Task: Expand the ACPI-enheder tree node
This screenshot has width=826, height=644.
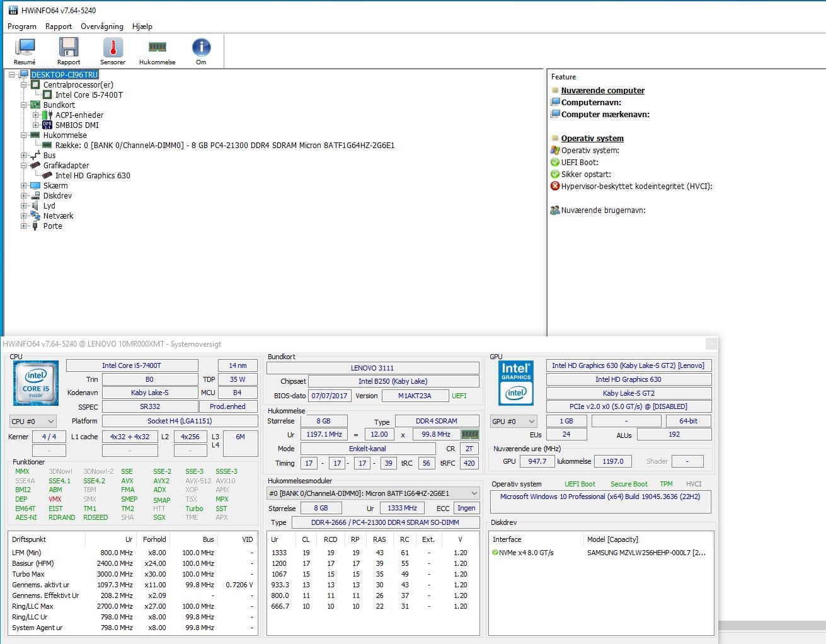Action: (36, 115)
